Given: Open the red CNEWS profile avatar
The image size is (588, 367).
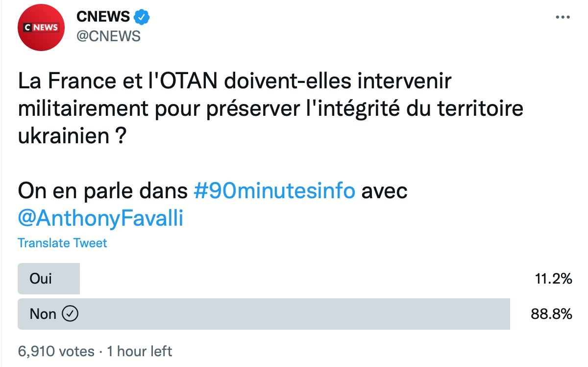Looking at the screenshot, I should (41, 28).
